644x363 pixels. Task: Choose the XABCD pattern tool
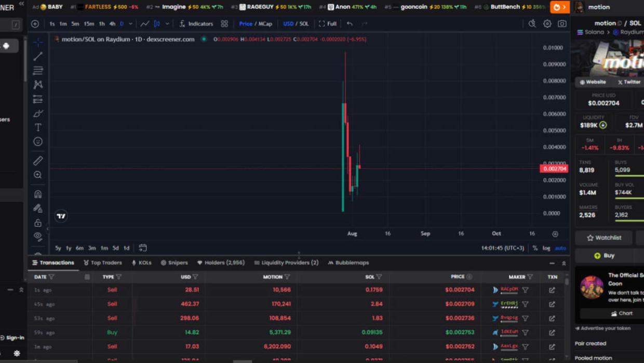tap(38, 84)
